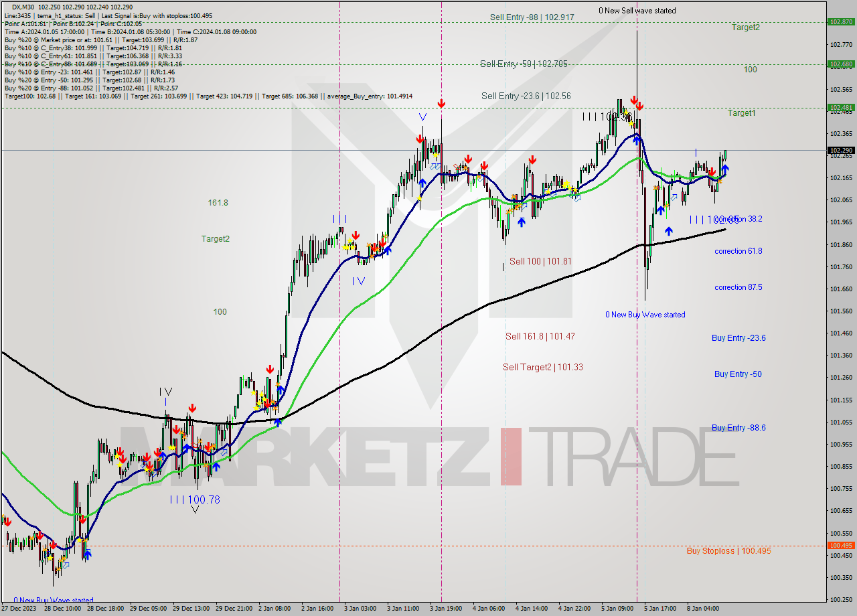Select the 'Sell Entry -88 | 102.917' label
Viewport: 857px width, 616px height.
(532, 17)
